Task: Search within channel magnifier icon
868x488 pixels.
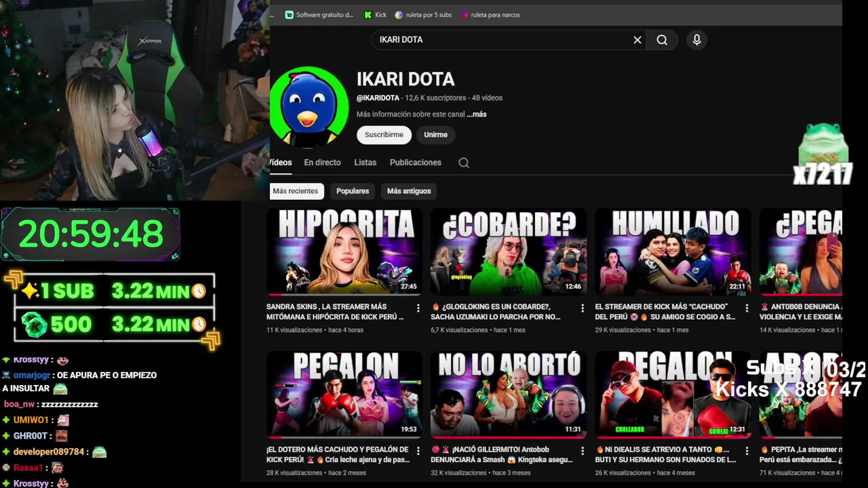Action: pyautogui.click(x=464, y=163)
